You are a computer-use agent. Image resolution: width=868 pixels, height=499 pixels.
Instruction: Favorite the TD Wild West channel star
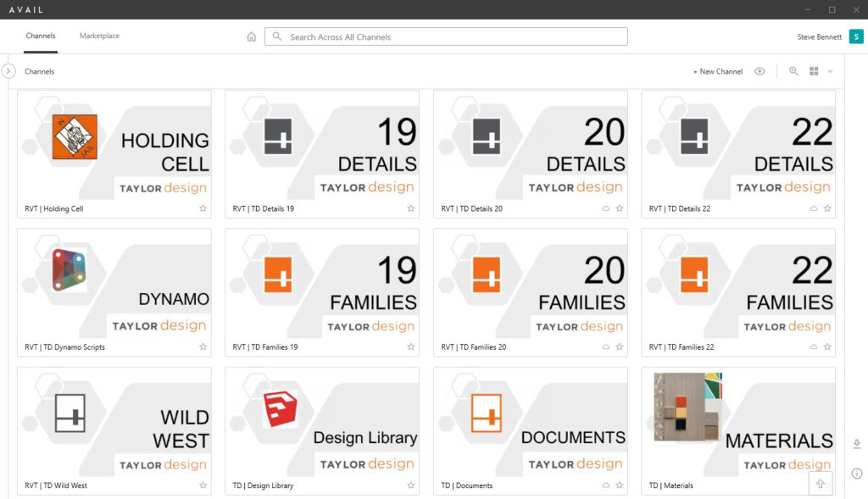click(203, 485)
